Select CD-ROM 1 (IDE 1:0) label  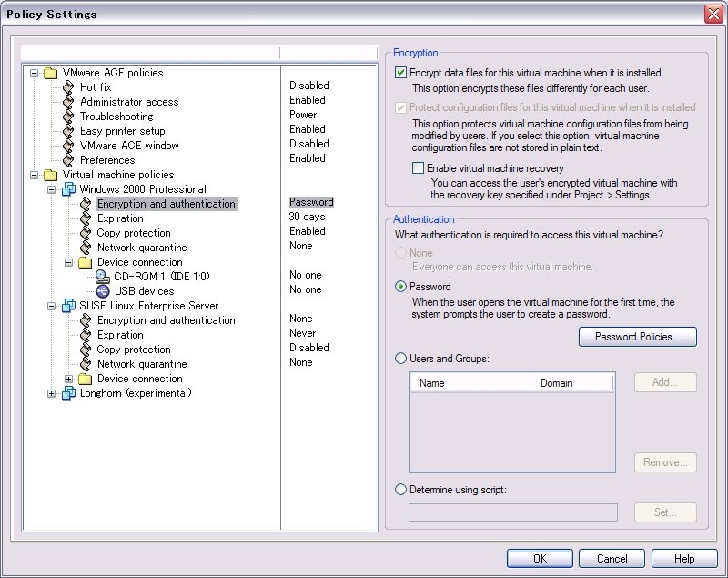coord(162,277)
